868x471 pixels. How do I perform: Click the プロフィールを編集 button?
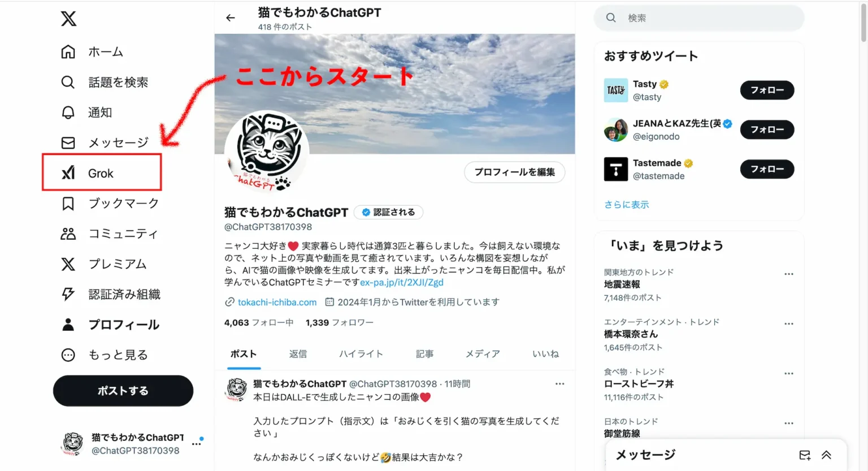coord(515,172)
